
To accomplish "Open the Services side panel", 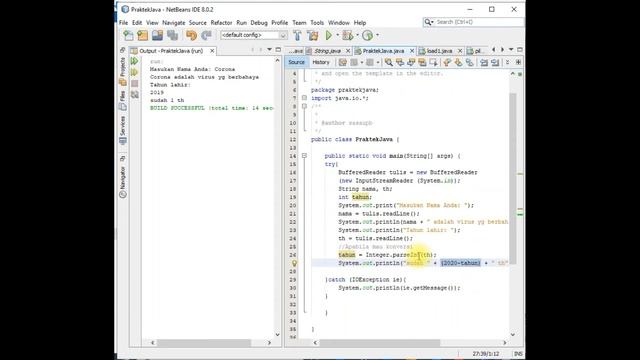I will [x=122, y=130].
